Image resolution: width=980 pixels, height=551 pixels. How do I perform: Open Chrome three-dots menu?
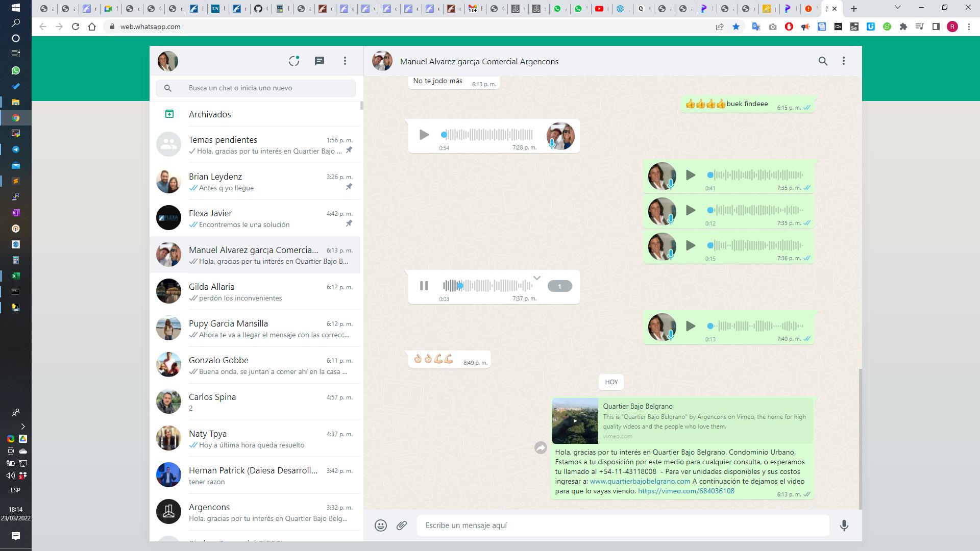(969, 27)
